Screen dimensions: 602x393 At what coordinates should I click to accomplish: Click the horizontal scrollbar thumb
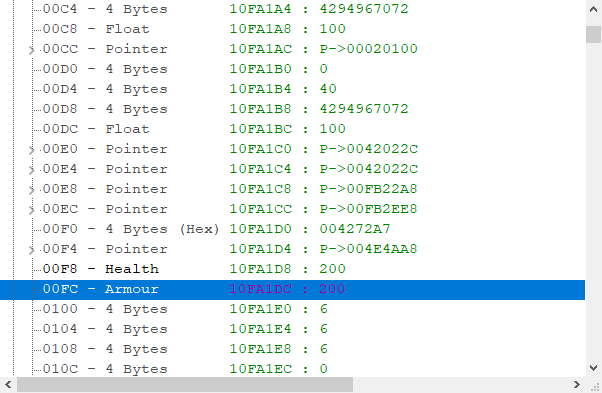(185, 385)
